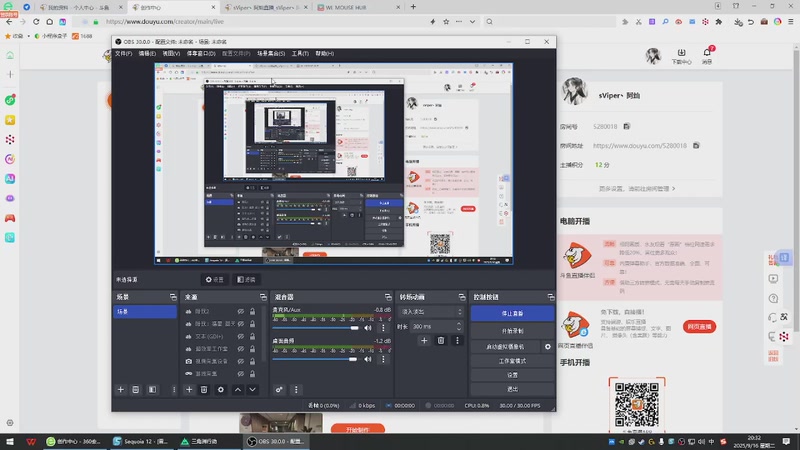The image size is (800, 450).
Task: Open the browser address bar dropdown chevron
Action: (x=472, y=21)
